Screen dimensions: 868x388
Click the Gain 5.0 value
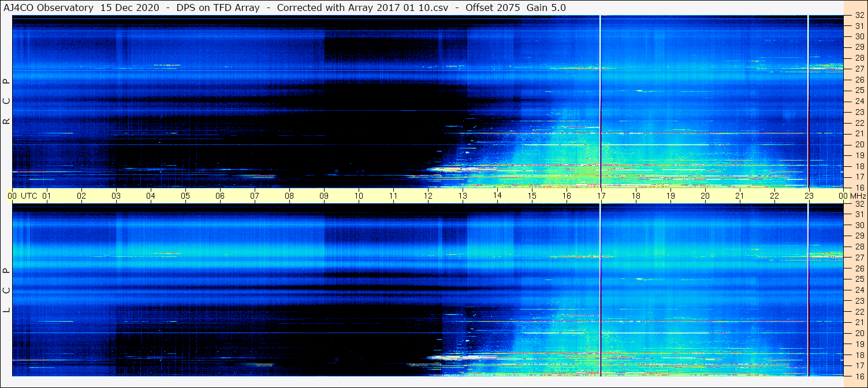coord(546,8)
